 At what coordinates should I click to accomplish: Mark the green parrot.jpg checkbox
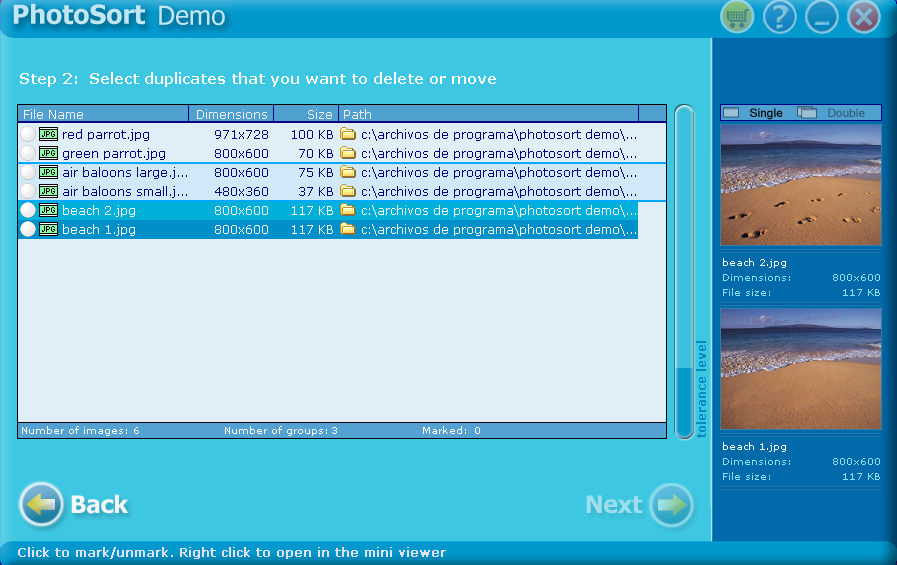click(28, 153)
